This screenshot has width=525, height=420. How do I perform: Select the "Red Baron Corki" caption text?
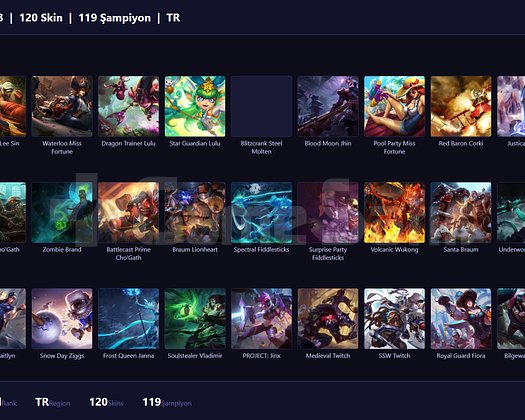click(461, 143)
